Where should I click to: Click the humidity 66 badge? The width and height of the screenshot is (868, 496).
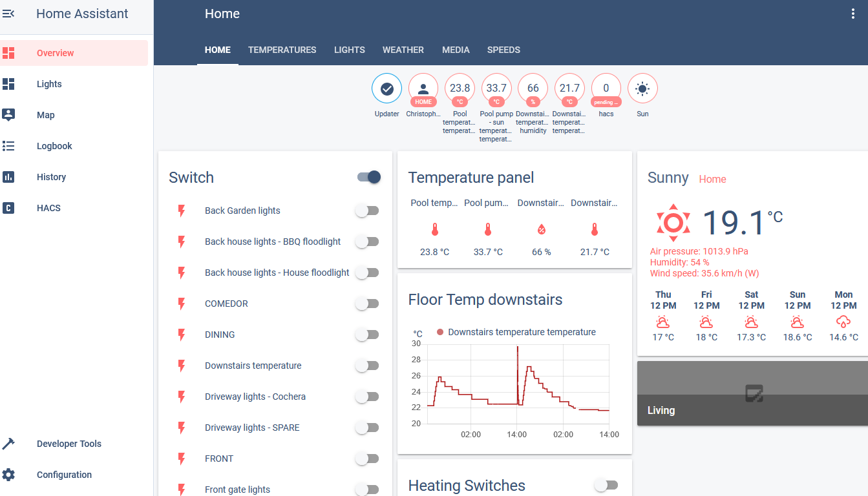pyautogui.click(x=533, y=88)
